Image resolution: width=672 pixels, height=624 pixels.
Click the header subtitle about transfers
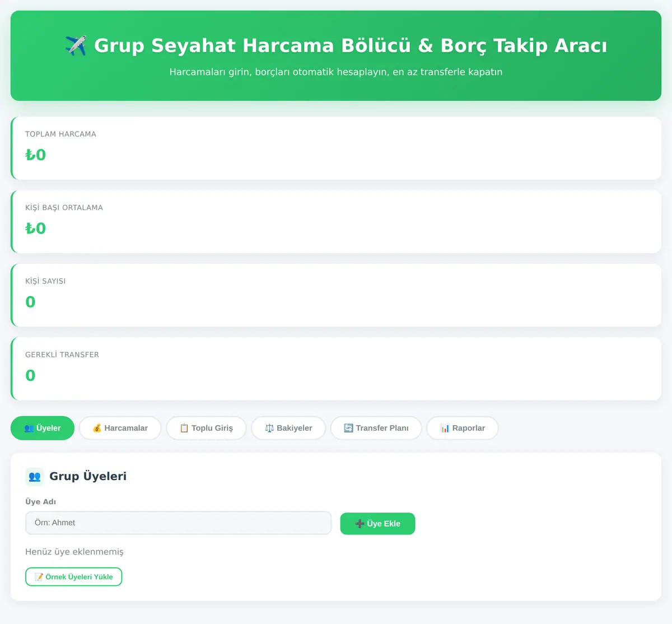coord(336,72)
